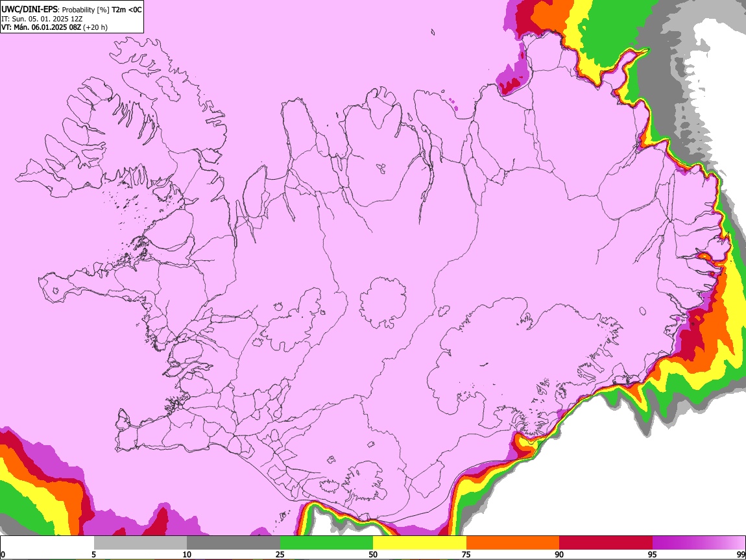Screen dimensions: 746x560
Task: Click the 'UWC/DINI-EPS' title text
Action: pyautogui.click(x=29, y=10)
